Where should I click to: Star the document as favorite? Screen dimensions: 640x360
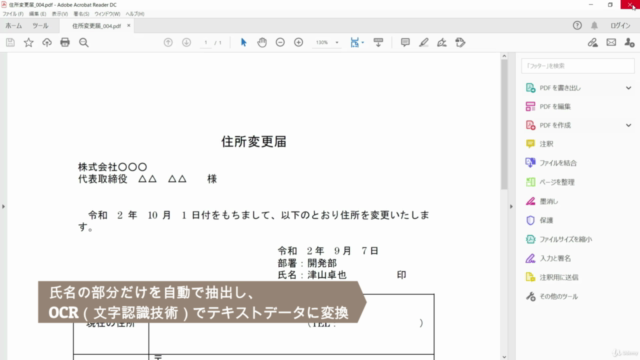tap(29, 42)
